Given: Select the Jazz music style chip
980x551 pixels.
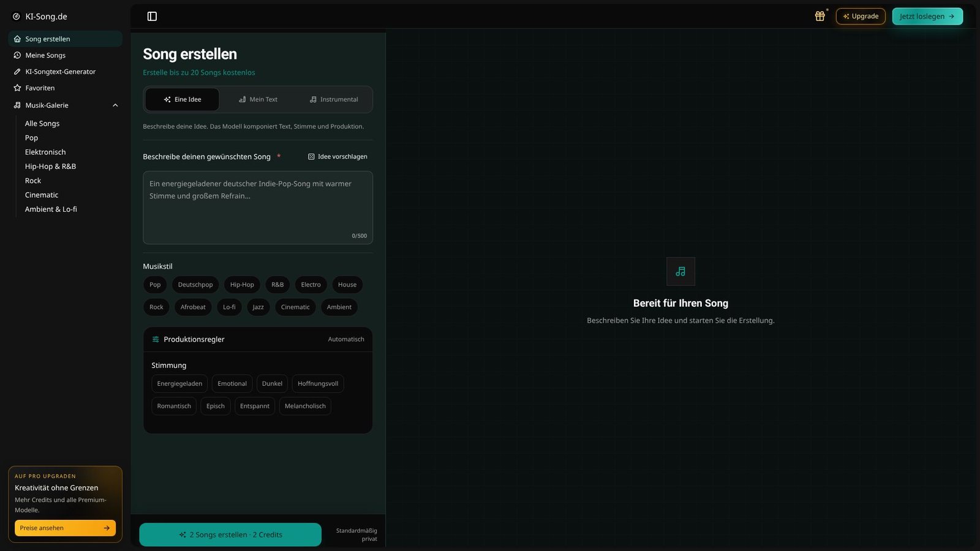Looking at the screenshot, I should (258, 307).
